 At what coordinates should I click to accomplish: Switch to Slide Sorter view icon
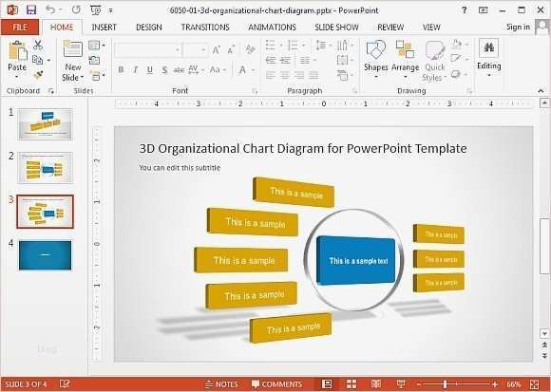(x=351, y=383)
